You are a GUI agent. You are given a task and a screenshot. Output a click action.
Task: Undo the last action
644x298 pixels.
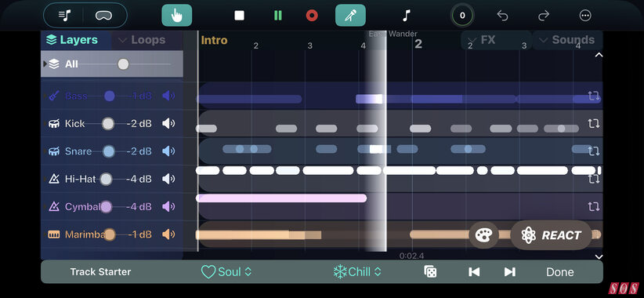click(502, 16)
